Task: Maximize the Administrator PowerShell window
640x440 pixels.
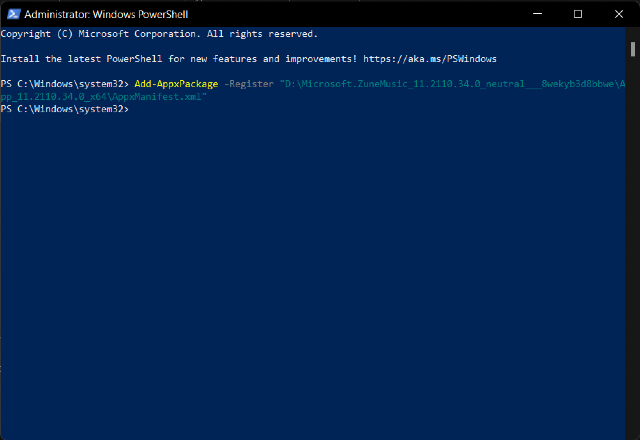Action: pos(578,14)
